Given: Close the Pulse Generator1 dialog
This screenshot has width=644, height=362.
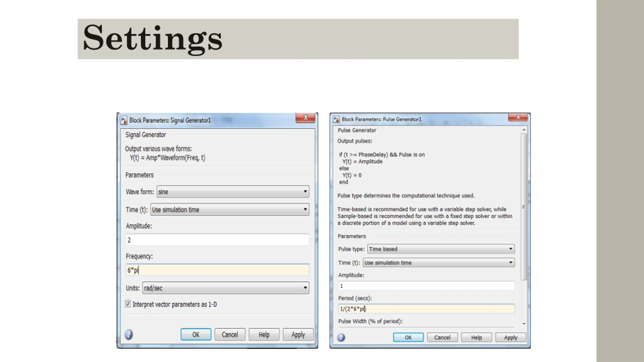Looking at the screenshot, I should tap(518, 117).
